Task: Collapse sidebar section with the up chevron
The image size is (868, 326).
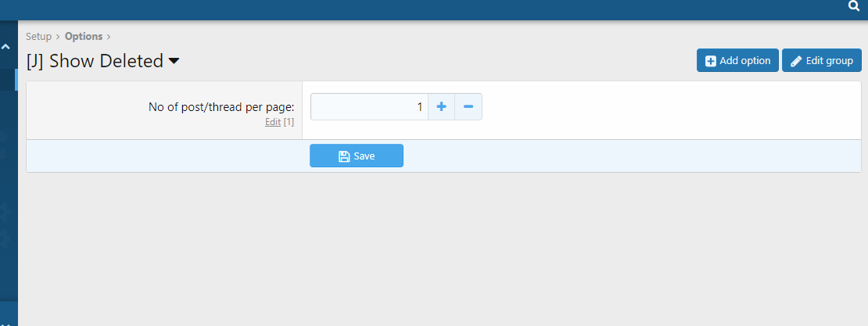Action: click(6, 47)
